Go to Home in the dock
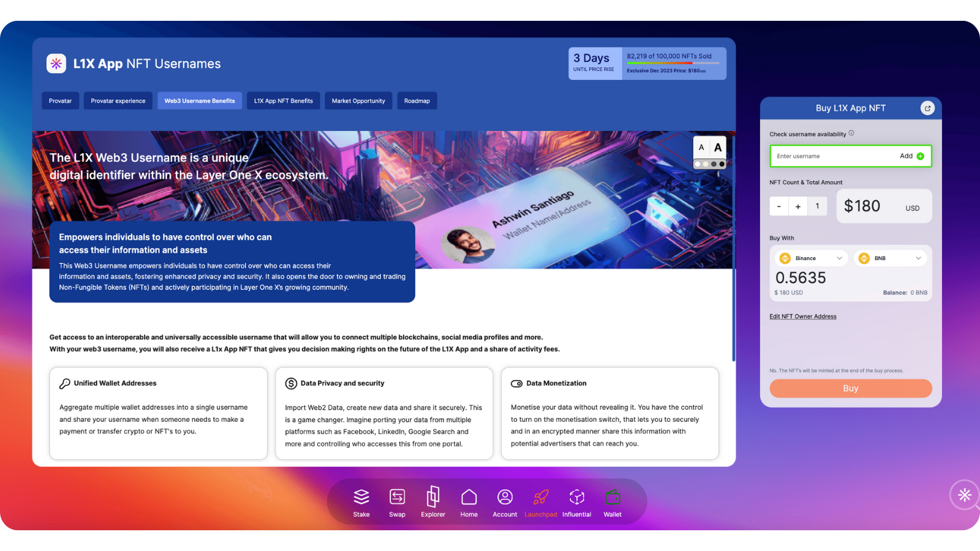This screenshot has height=551, width=980. tap(469, 503)
